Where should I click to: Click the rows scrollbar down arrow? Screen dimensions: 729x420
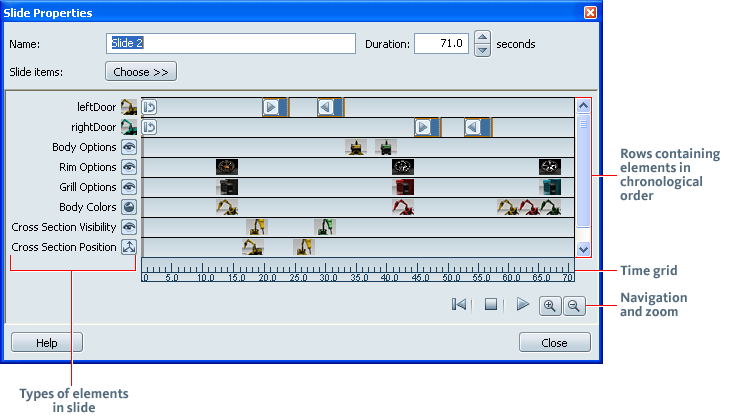583,249
